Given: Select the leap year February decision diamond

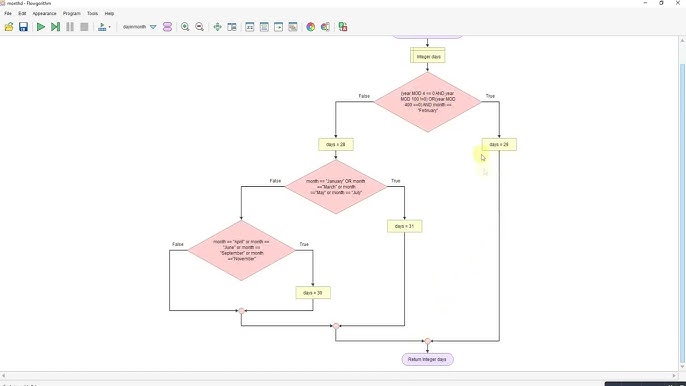Looking at the screenshot, I should pyautogui.click(x=427, y=102).
